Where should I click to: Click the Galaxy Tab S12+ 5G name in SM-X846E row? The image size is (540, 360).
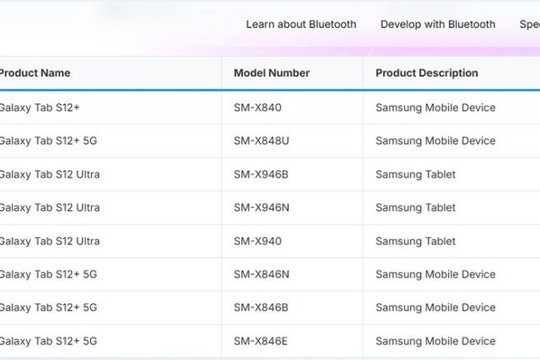pyautogui.click(x=49, y=341)
